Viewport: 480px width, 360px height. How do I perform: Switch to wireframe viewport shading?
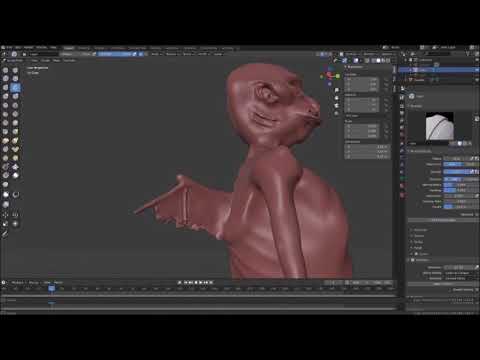[x=374, y=60]
